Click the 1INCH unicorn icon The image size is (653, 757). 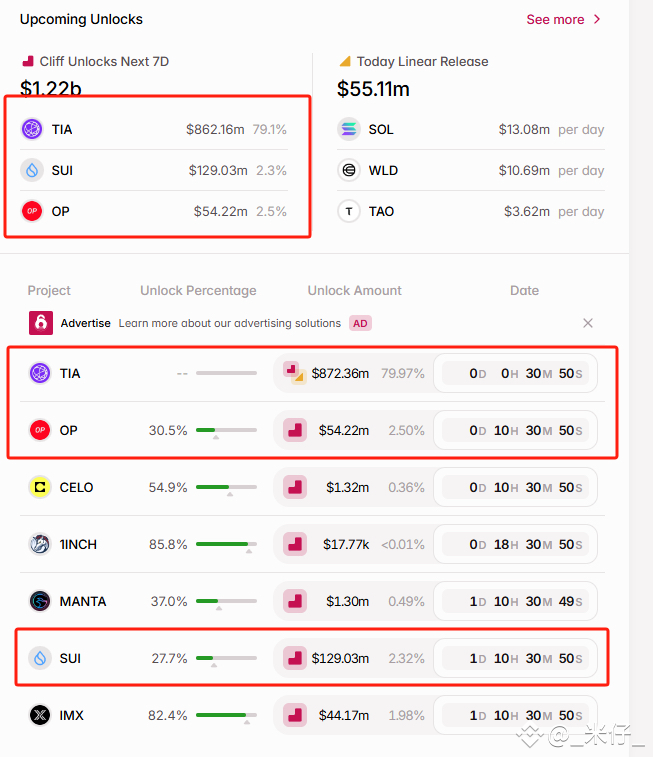[40, 544]
